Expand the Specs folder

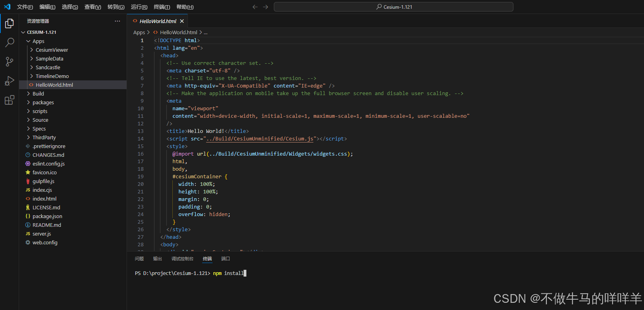tap(28, 129)
